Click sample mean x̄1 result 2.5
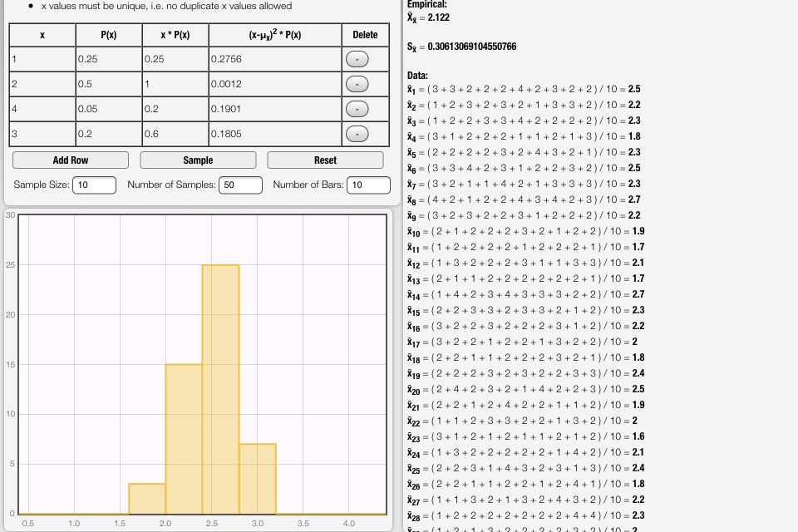This screenshot has width=798, height=532. click(634, 89)
